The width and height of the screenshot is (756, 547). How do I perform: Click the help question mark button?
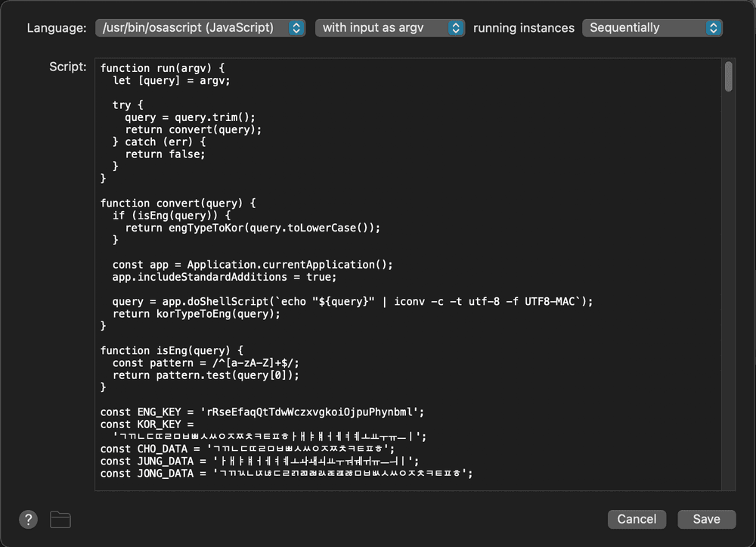click(28, 519)
